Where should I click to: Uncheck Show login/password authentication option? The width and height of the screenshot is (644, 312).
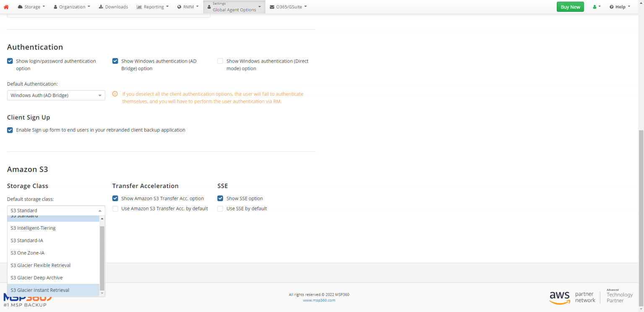point(10,61)
